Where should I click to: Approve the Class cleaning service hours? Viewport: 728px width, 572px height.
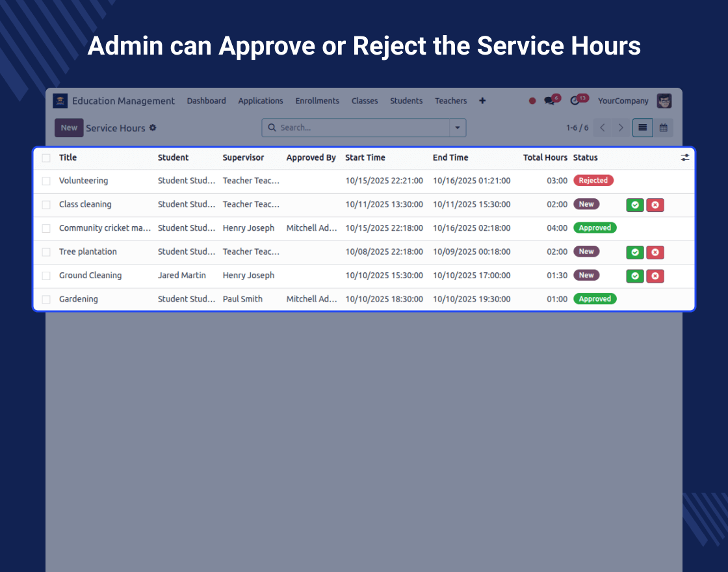(634, 205)
